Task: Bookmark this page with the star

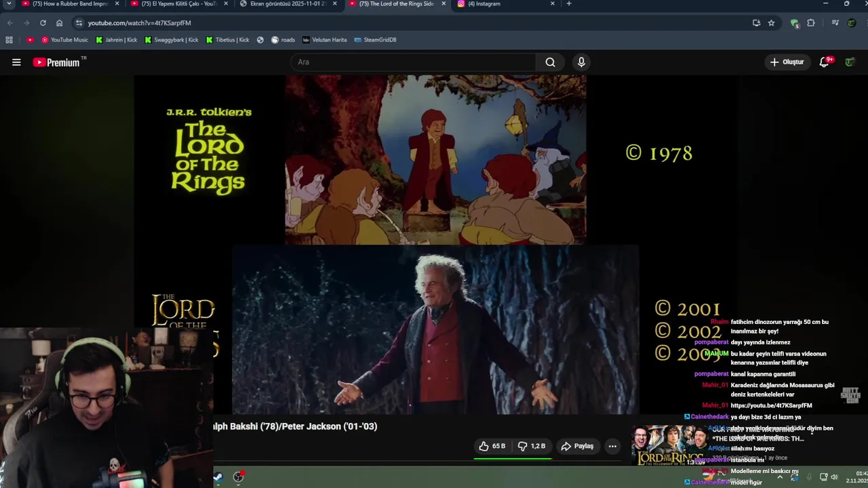Action: pyautogui.click(x=771, y=22)
